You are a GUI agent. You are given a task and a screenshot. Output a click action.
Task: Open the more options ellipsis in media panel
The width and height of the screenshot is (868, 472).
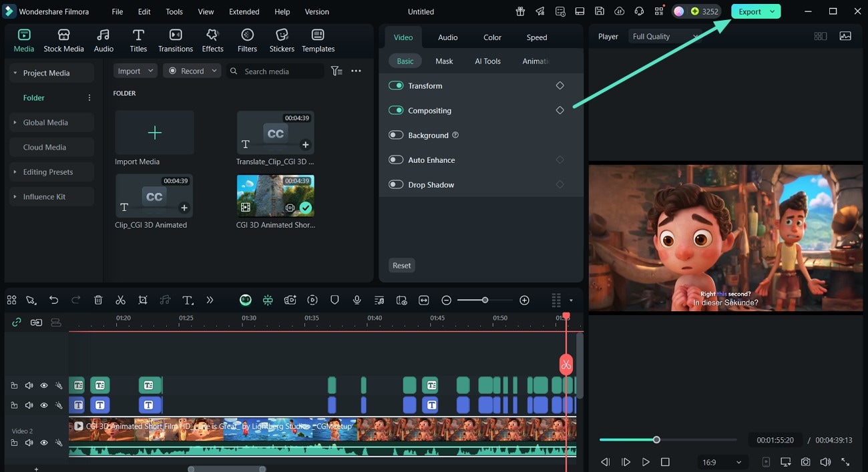[x=356, y=71]
